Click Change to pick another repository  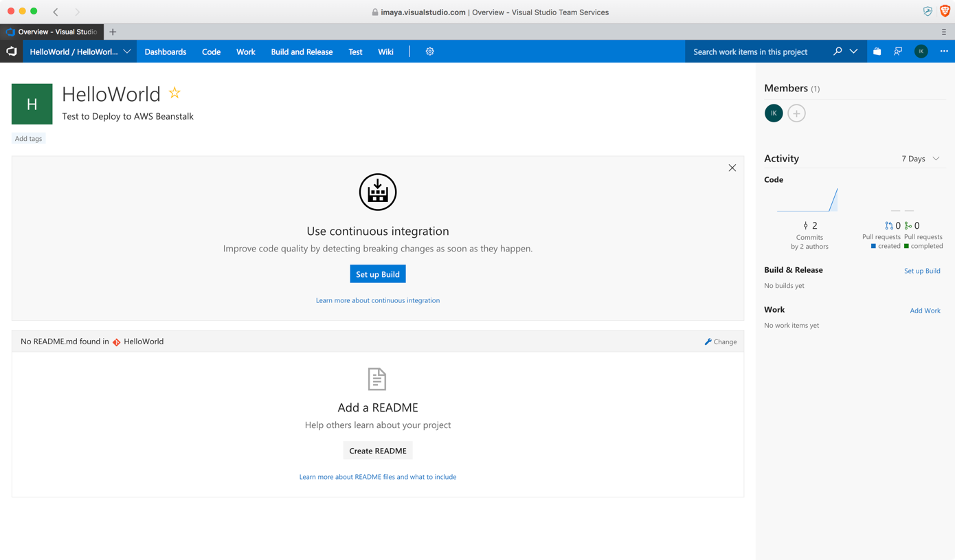point(721,341)
